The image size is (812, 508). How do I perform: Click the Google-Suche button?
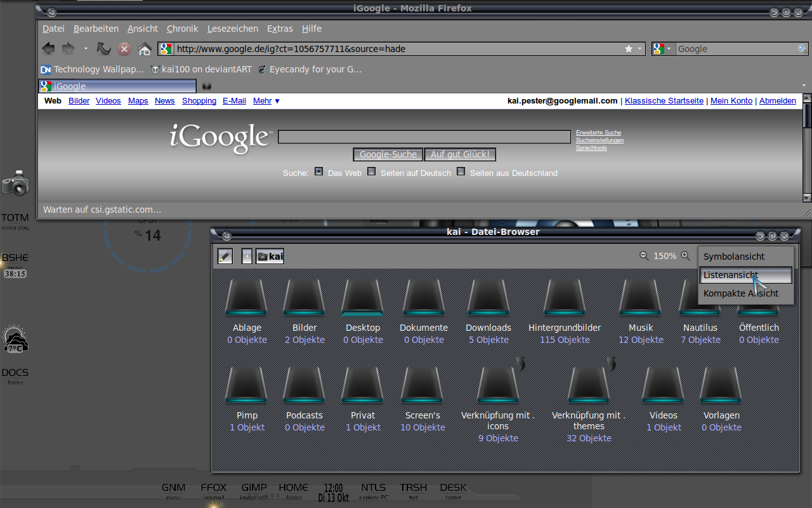[388, 154]
